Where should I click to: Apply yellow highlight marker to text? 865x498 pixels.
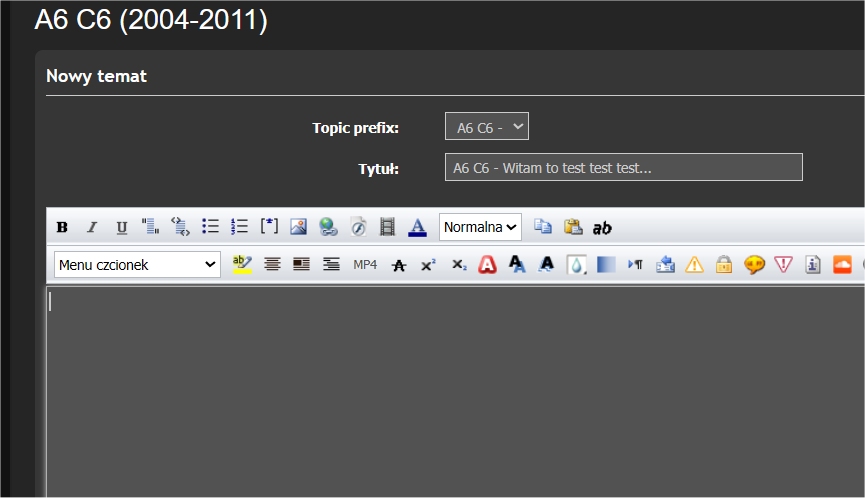242,264
